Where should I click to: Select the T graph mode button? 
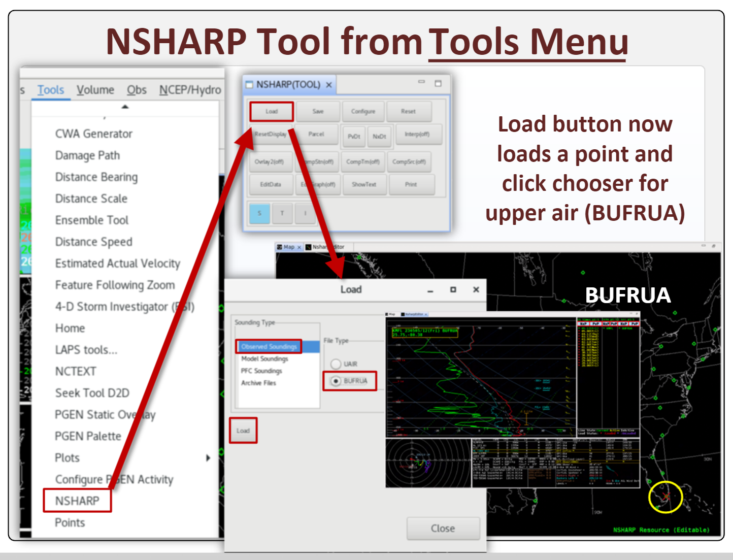[x=282, y=213]
